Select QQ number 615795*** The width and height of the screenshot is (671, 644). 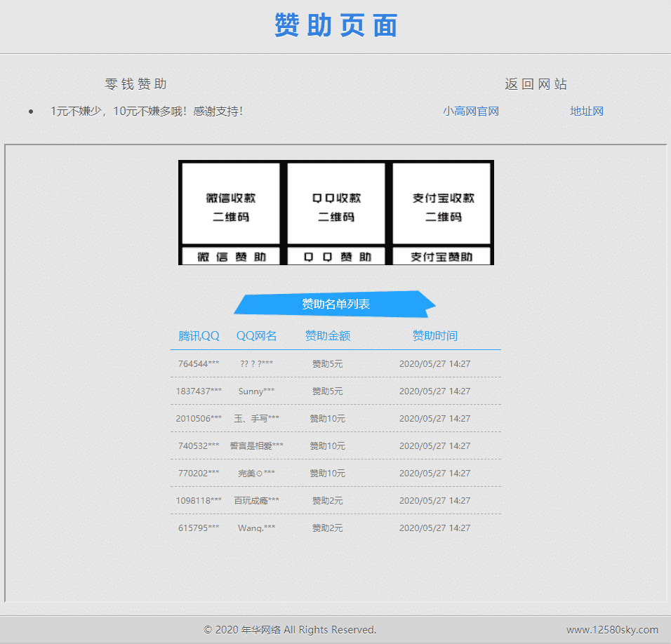[x=199, y=528]
